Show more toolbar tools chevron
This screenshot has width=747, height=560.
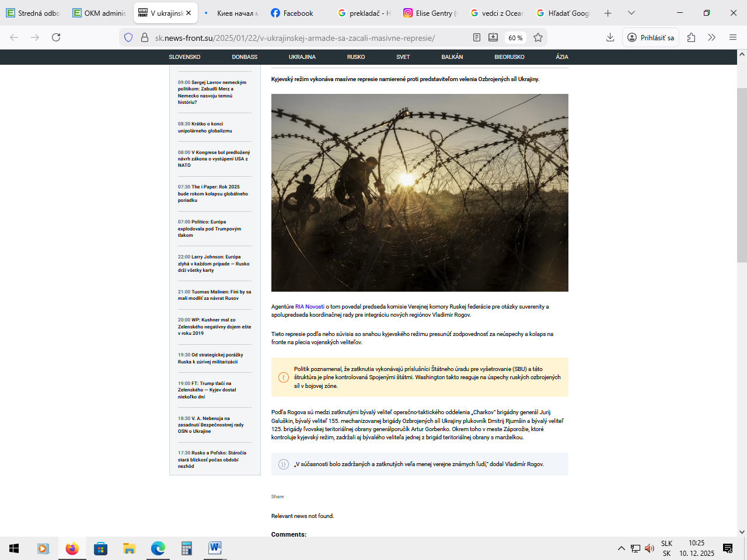point(711,37)
